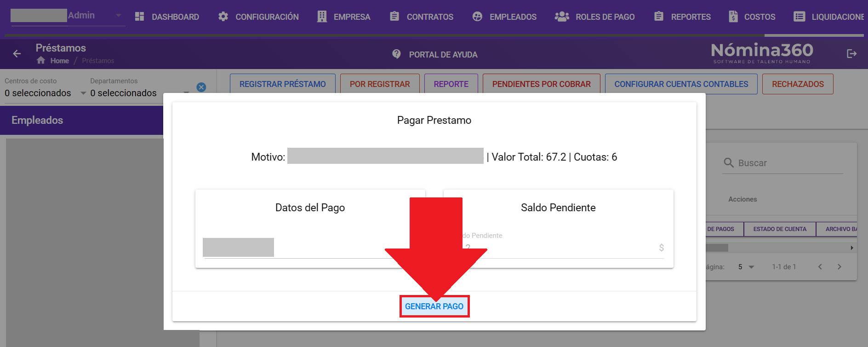Click the Home icon in breadcrumb

(41, 60)
